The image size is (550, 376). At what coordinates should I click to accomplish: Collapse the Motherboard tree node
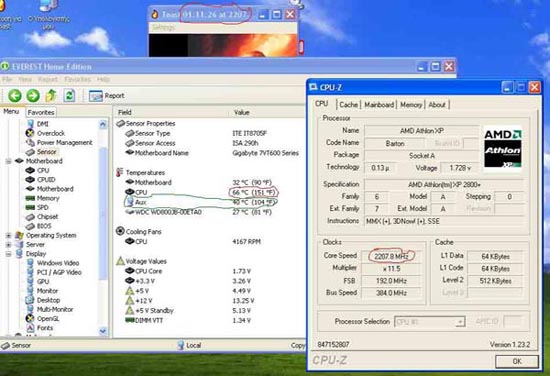tap(8, 161)
